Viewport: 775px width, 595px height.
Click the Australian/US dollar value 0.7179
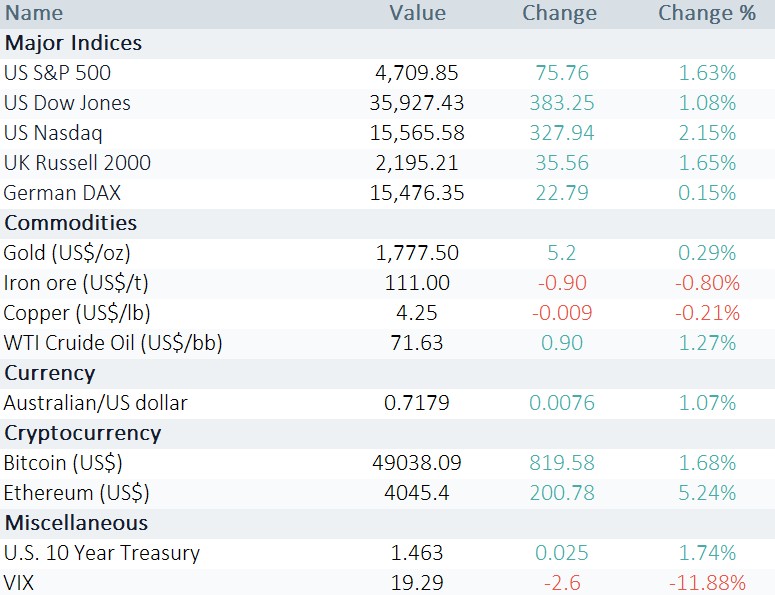(417, 403)
